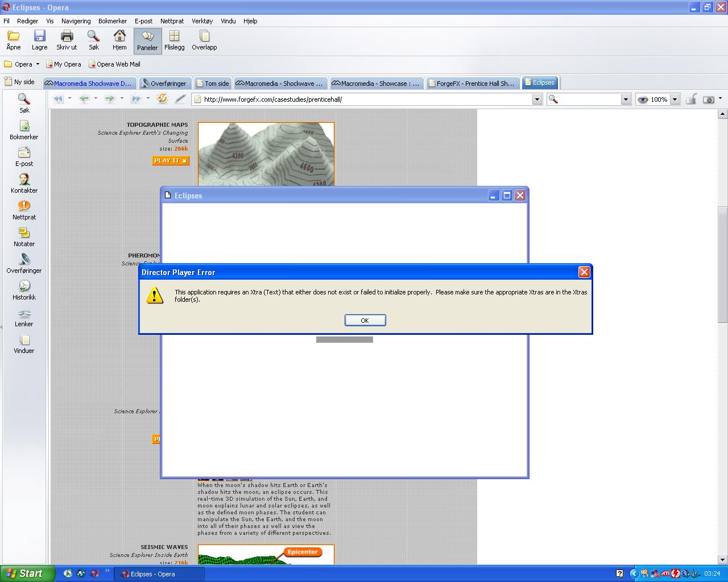Click the page vertical scrollbar thumb

(x=723, y=264)
